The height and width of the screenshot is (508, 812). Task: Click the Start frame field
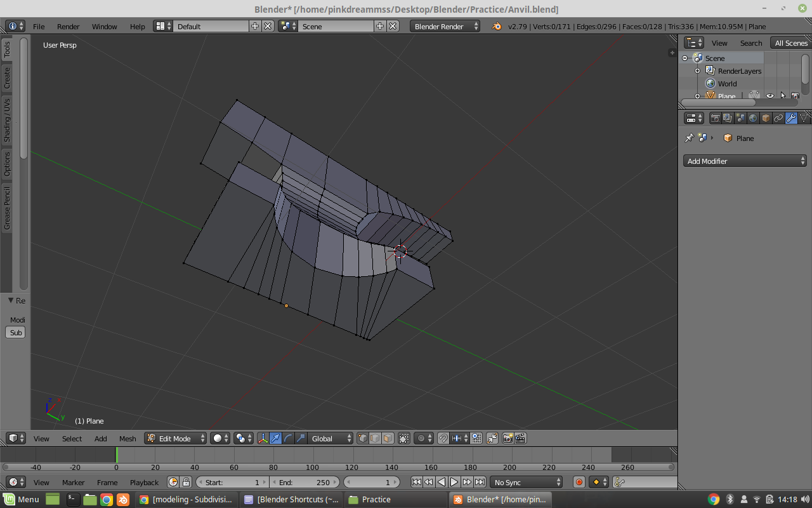coord(232,482)
